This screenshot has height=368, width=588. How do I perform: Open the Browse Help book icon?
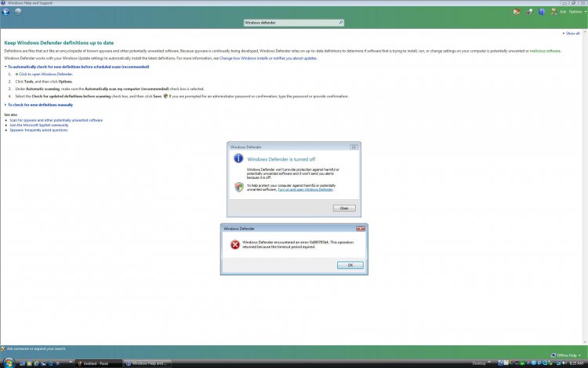[542, 12]
